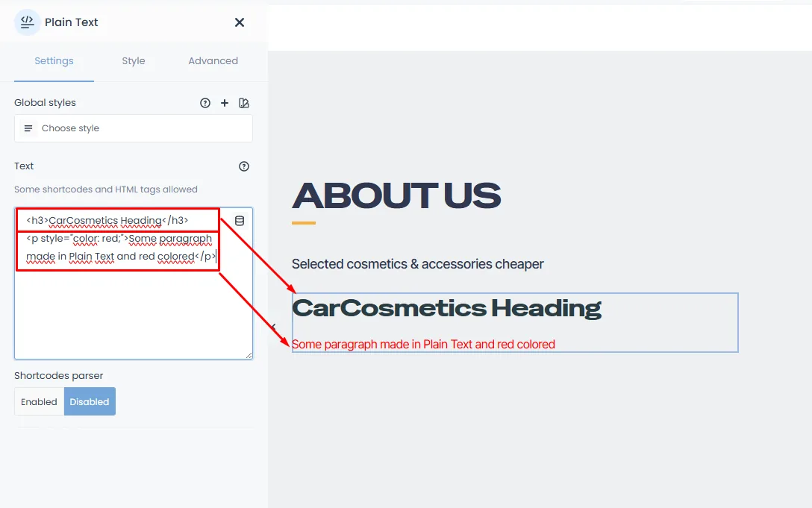Viewport: 812px width, 508px height.
Task: Click the Text field help icon
Action: (244, 166)
